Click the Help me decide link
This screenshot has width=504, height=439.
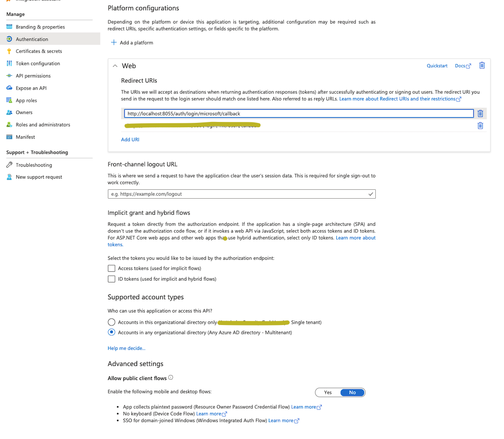126,348
